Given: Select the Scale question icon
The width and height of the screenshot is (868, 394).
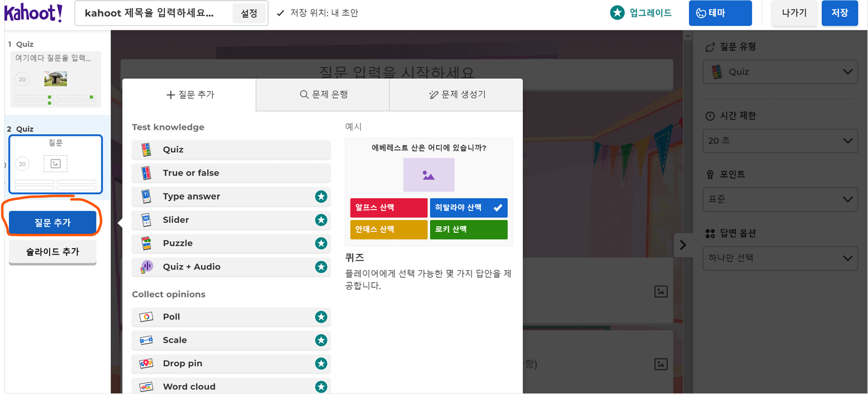Looking at the screenshot, I should 146,340.
